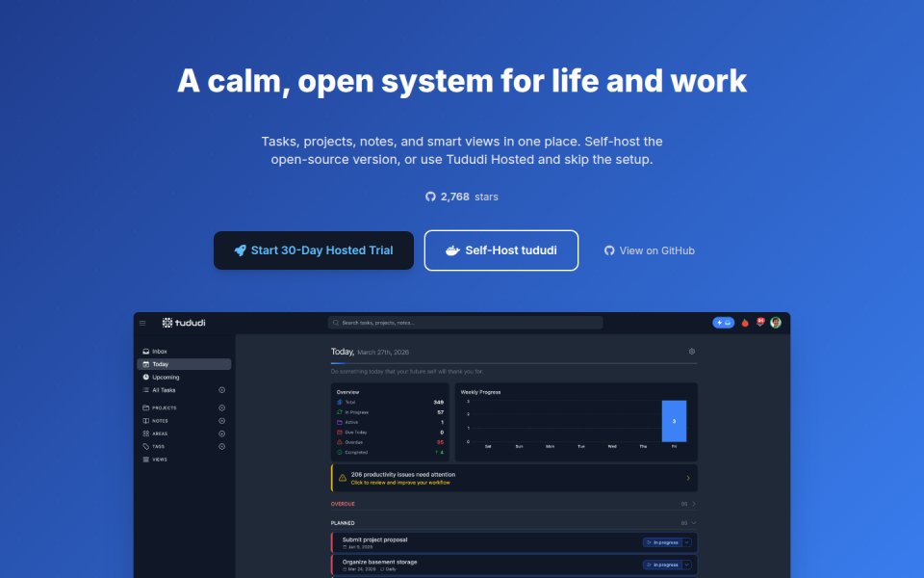The image size is (924, 578).
Task: Click Start 30-Day Hosted Trial button
Action: 314,250
